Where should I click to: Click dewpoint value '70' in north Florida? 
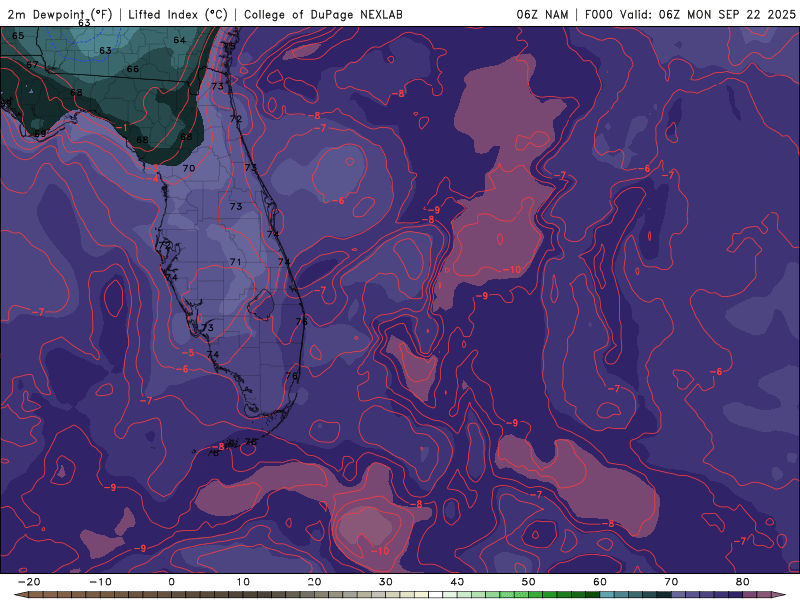189,168
